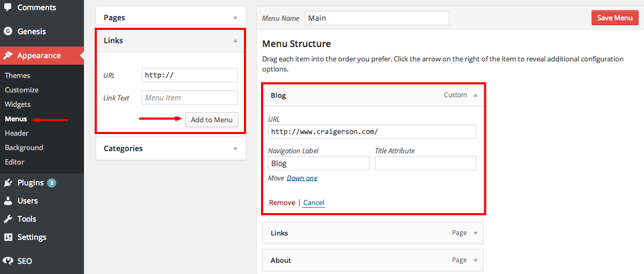Click the Move Down one link
Image resolution: width=644 pixels, height=274 pixels.
(x=302, y=178)
